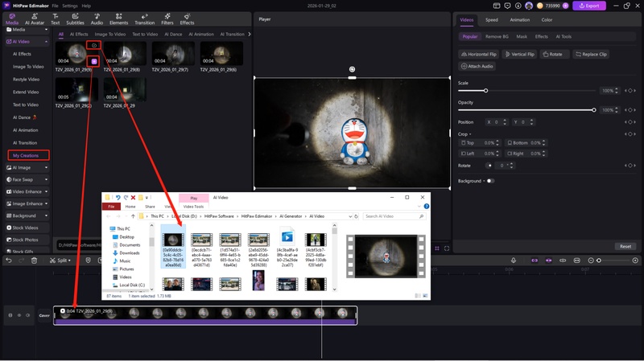Viewport: 644px width, 361px height.
Task: Click the Vertical Flip button
Action: (x=519, y=54)
